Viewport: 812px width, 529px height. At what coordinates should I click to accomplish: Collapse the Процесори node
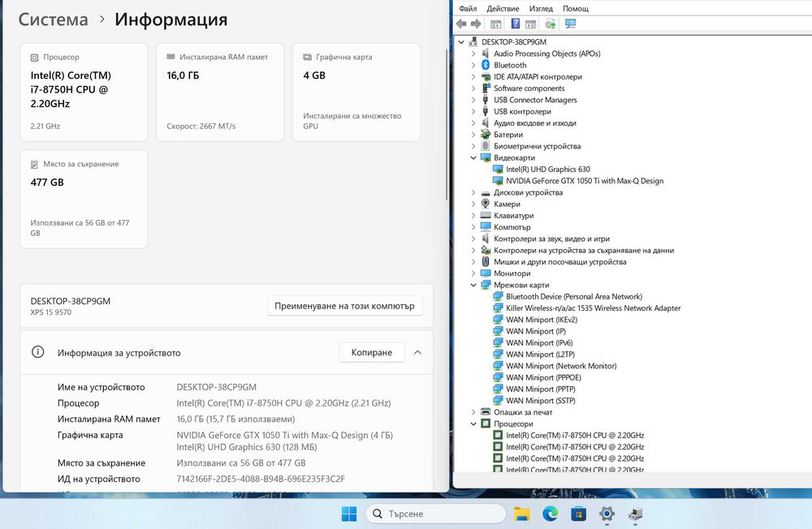coord(473,424)
